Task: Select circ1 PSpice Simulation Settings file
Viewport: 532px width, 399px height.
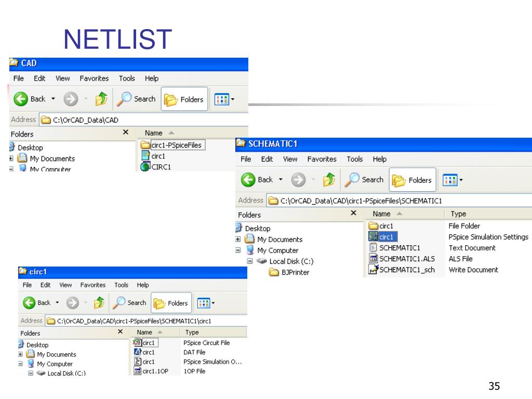Action: 383,237
